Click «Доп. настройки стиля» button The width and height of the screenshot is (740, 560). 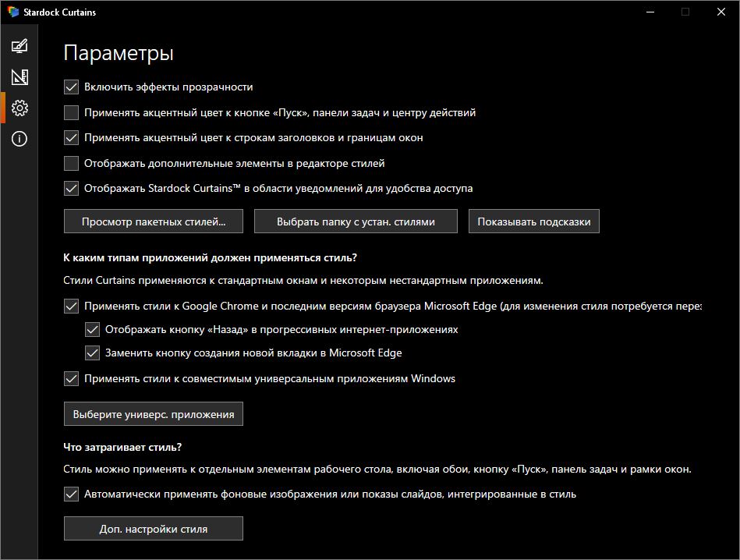coord(154,529)
